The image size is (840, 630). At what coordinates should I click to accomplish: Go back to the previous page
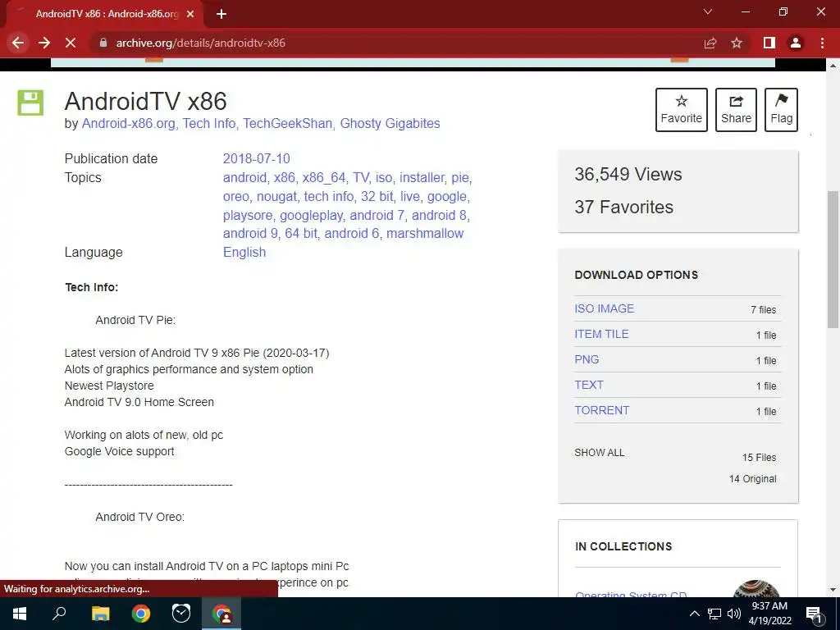pyautogui.click(x=18, y=43)
